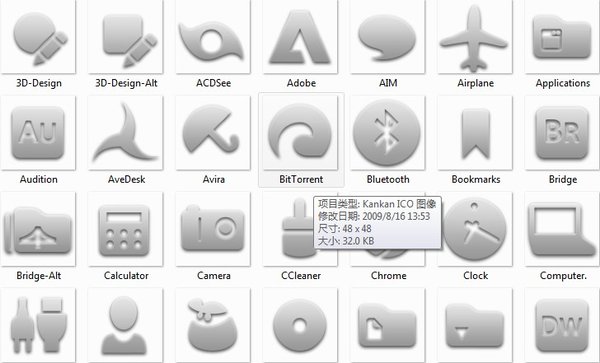Click the Computer laptop icon
The height and width of the screenshot is (363, 600).
[562, 229]
